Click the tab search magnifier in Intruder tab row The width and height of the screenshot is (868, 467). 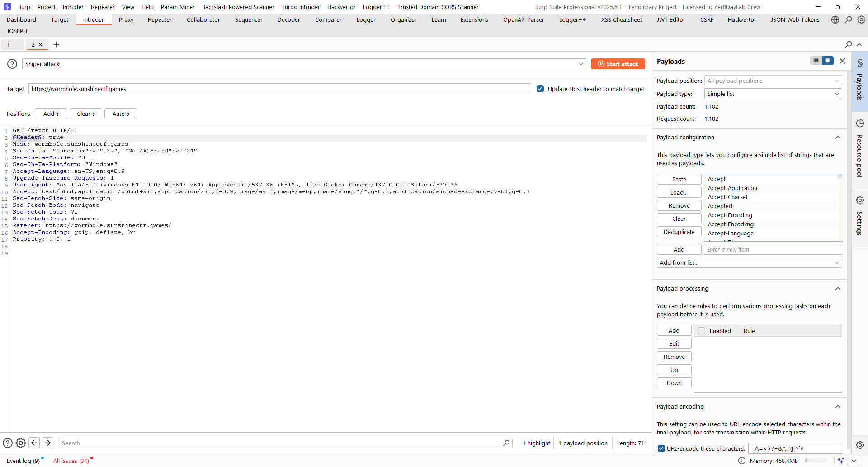[849, 44]
